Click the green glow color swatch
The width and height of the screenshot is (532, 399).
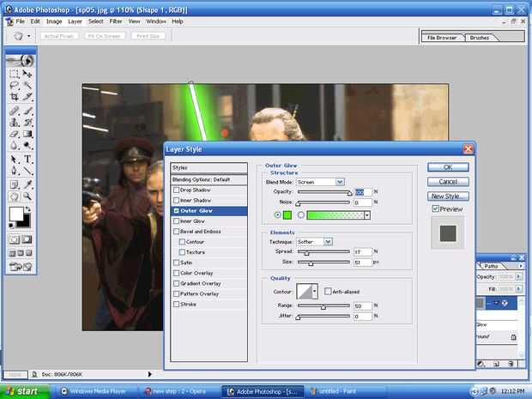pos(287,215)
